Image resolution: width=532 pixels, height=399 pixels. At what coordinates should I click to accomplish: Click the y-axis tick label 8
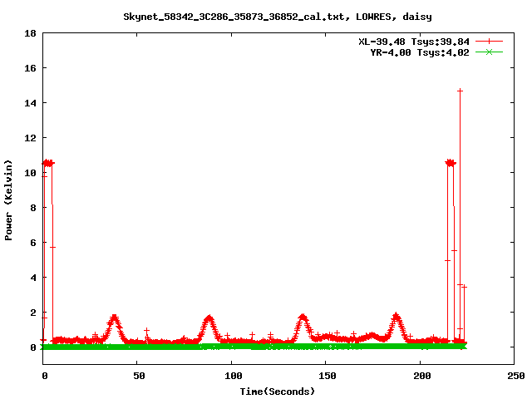[33, 208]
